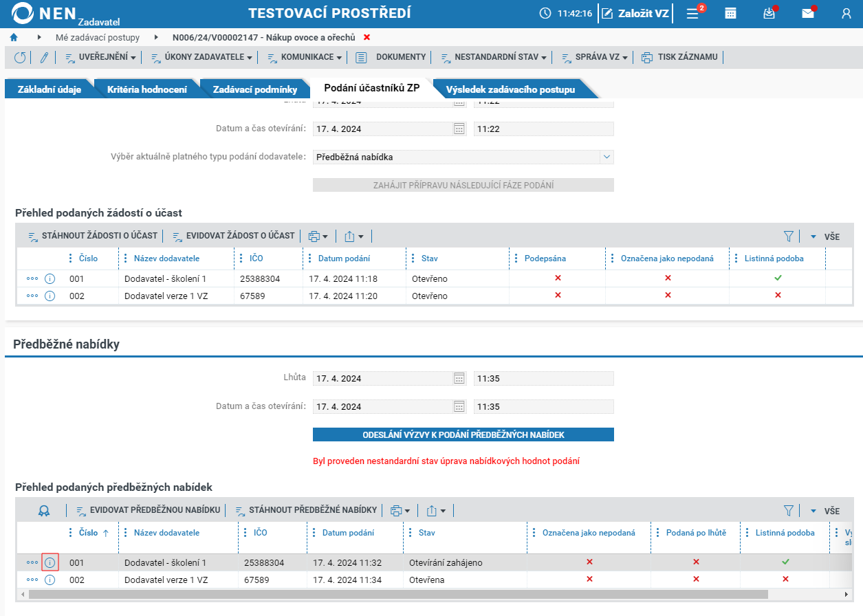The width and height of the screenshot is (863, 616).
Task: Switch to the Základní údaje tab
Action: point(50,89)
